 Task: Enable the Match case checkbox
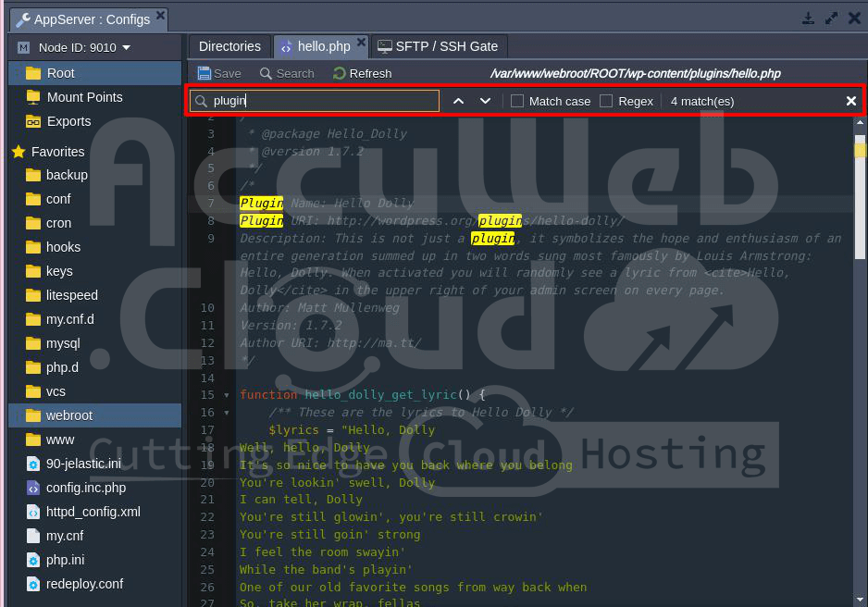click(517, 101)
